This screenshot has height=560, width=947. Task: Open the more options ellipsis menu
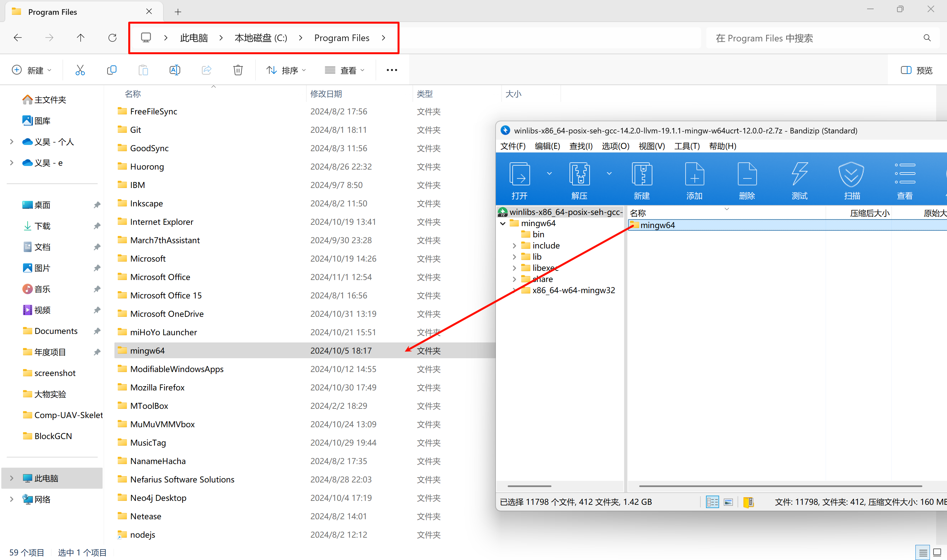click(392, 70)
